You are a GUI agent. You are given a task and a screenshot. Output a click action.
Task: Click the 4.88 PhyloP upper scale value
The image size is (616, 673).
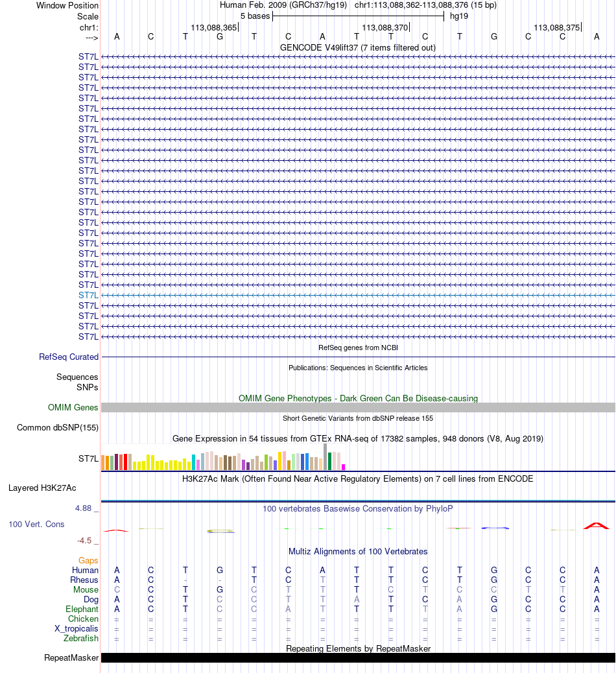coord(83,508)
